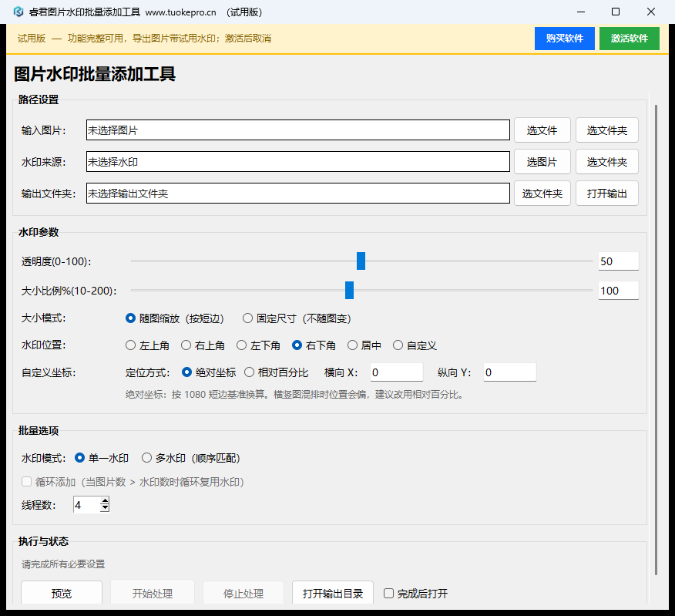Toggle the 循环添加 checkbox

(x=27, y=482)
